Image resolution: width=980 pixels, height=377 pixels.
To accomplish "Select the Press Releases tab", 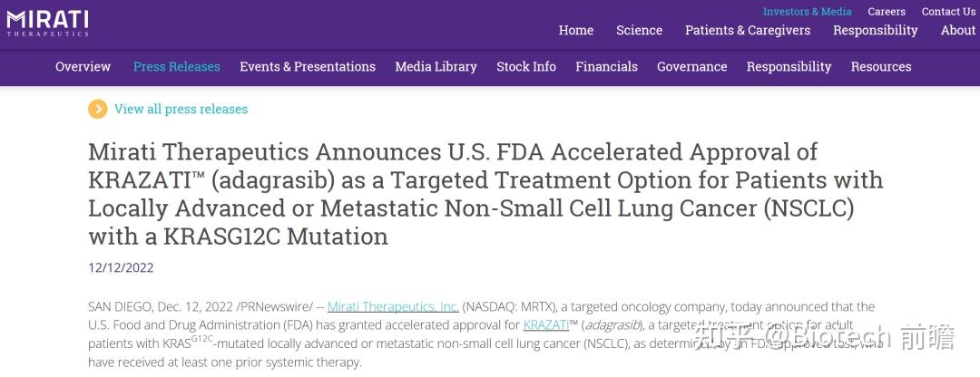I will click(176, 67).
